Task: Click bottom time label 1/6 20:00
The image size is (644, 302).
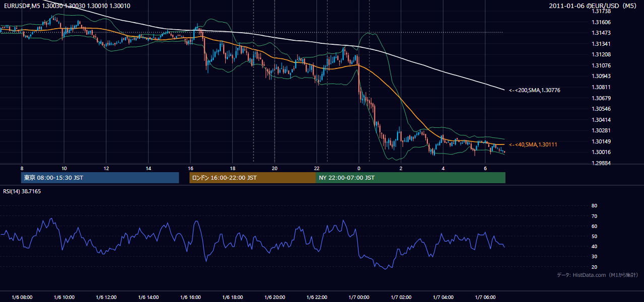Action: pyautogui.click(x=274, y=297)
